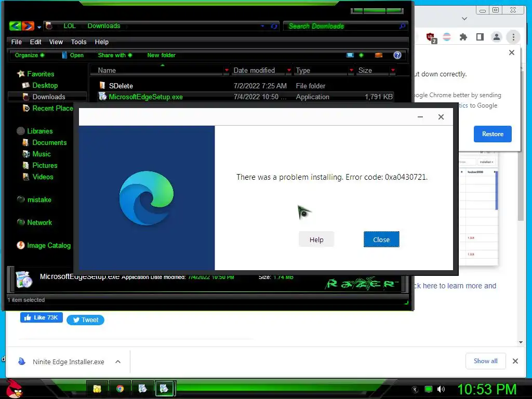
Task: Open Name column filter dropdown arrow
Action: [x=227, y=70]
